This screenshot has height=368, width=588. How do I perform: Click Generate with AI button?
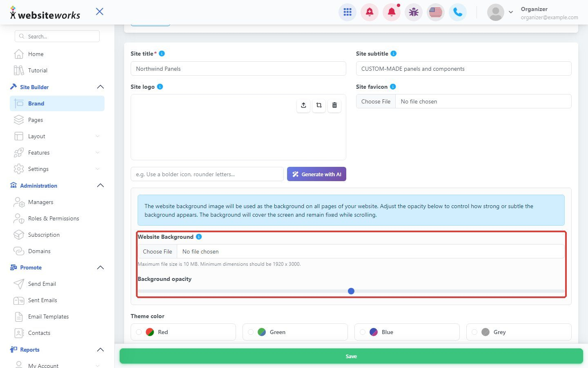tap(316, 174)
